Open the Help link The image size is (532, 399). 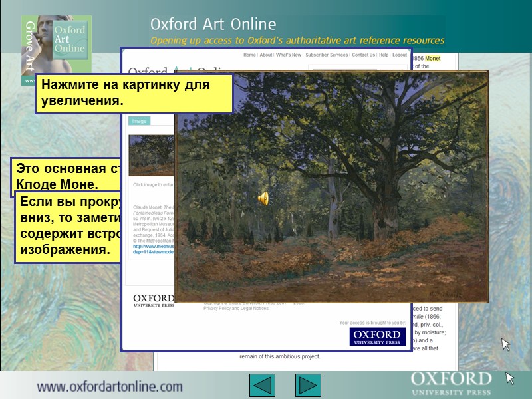click(x=384, y=55)
